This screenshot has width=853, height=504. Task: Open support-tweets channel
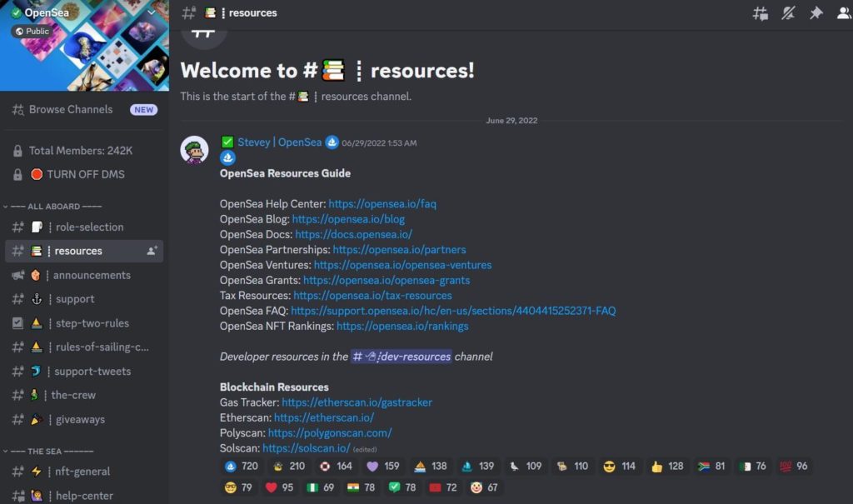(84, 372)
